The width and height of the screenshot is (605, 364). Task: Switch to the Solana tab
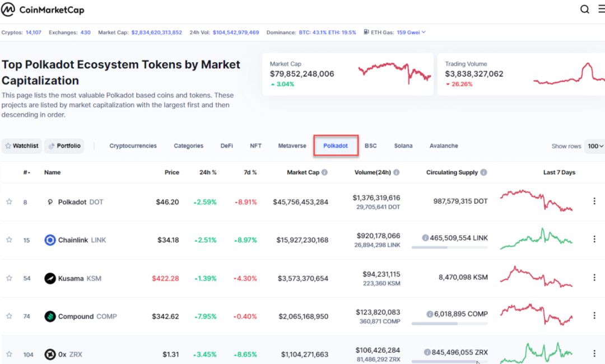403,146
